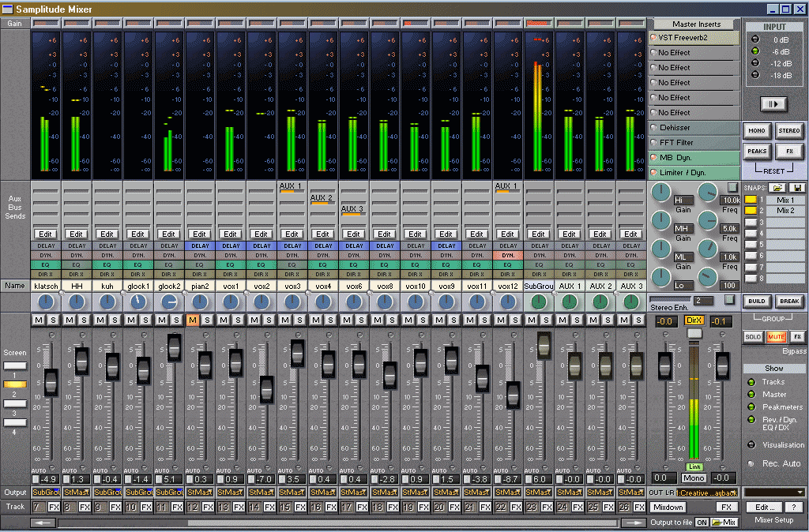The height and width of the screenshot is (532, 809).
Task: Recall the Mix 2 snapshot
Action: pyautogui.click(x=785, y=210)
